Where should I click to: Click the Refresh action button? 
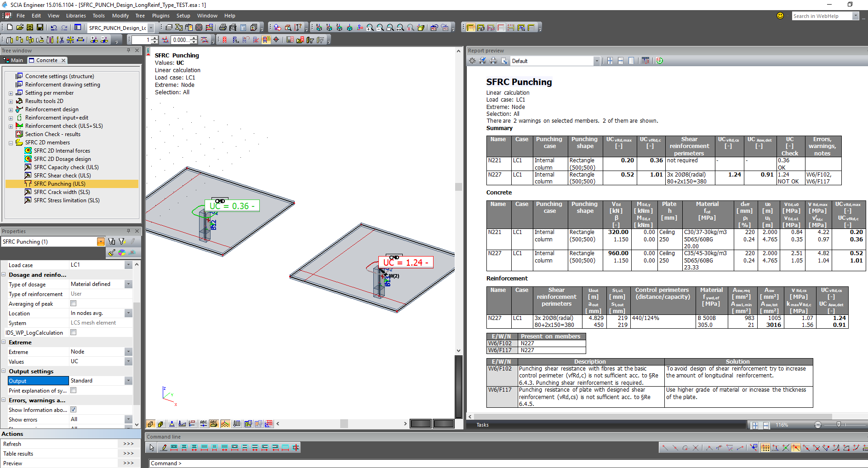pyautogui.click(x=12, y=444)
